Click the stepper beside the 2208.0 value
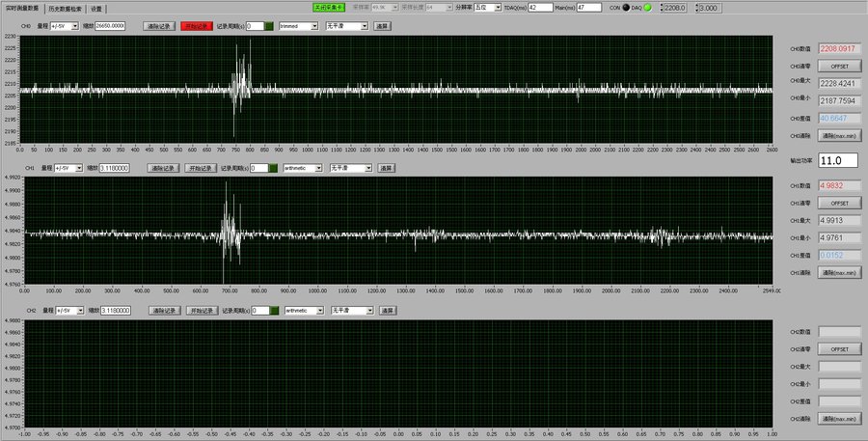Viewport: 868px width, 441px height. (662, 8)
